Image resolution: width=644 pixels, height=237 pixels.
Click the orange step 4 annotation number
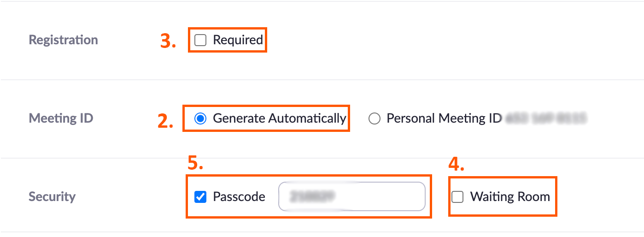click(456, 166)
